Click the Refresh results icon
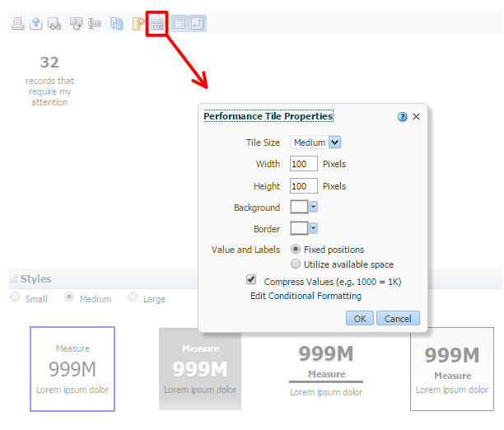 tap(116, 24)
